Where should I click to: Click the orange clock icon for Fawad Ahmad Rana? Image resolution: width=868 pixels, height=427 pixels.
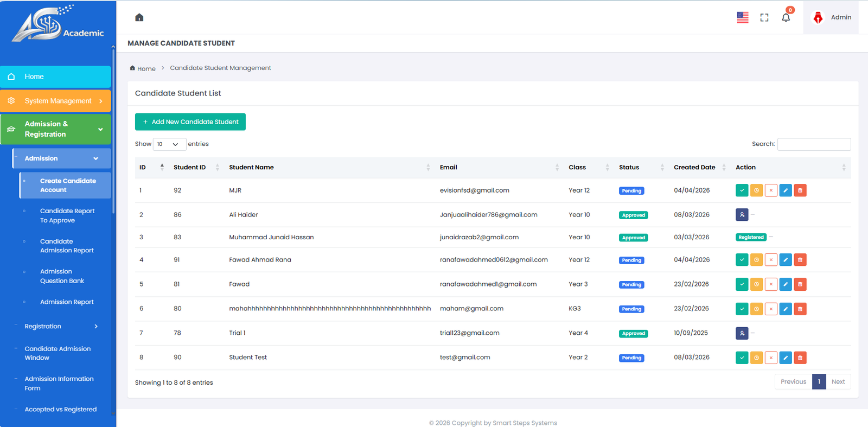pos(756,260)
